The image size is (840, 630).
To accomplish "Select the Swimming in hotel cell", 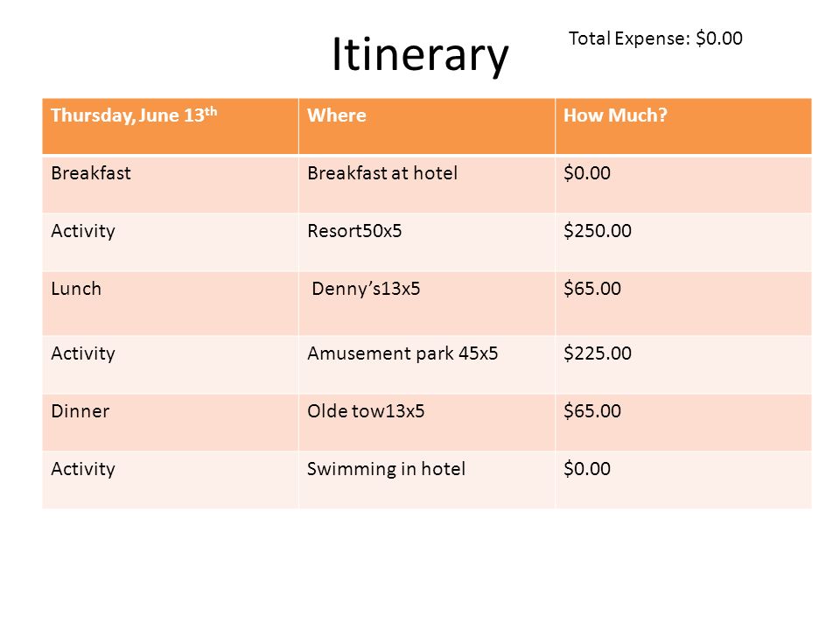I will coord(426,480).
